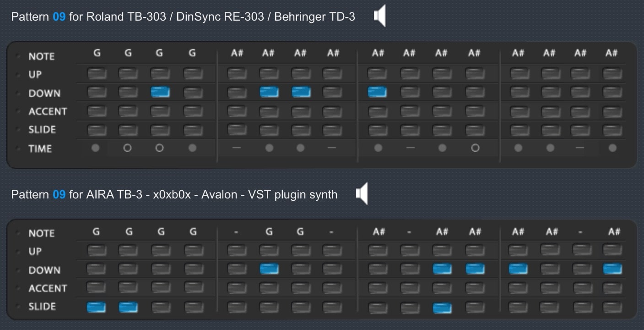The image size is (644, 330).
Task: Turn off the lit DOWN button at step 6 of the TB-3 pattern
Action: 269,269
